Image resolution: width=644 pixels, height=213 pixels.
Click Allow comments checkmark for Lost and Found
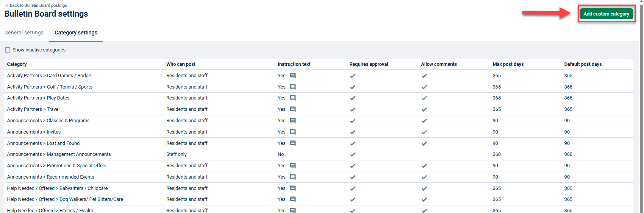click(x=424, y=143)
